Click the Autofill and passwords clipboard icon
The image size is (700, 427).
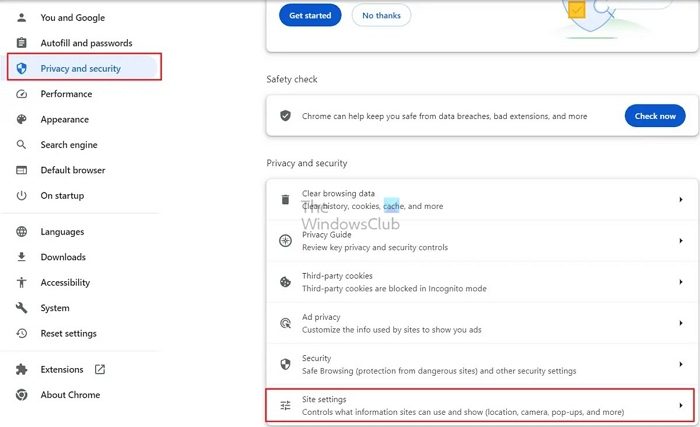point(21,43)
